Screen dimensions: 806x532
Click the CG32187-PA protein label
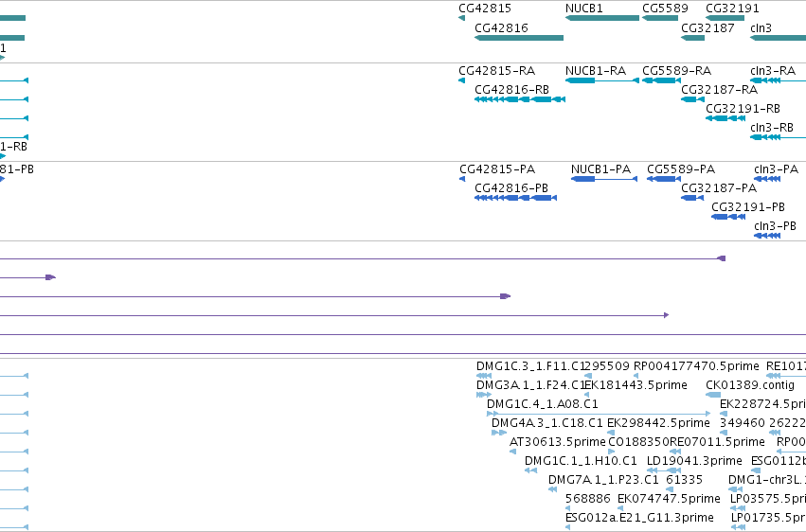pos(719,188)
